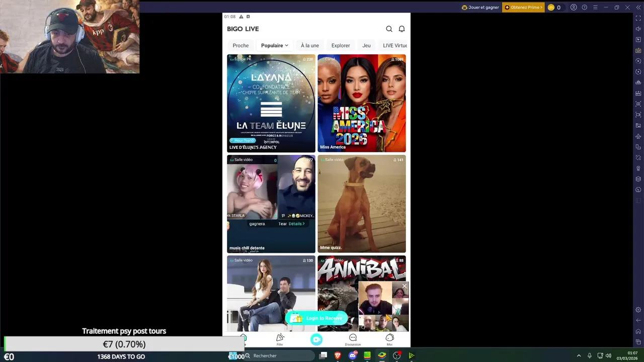644x362 pixels.
Task: Click the Android home icon in the sidebar
Action: (638, 331)
